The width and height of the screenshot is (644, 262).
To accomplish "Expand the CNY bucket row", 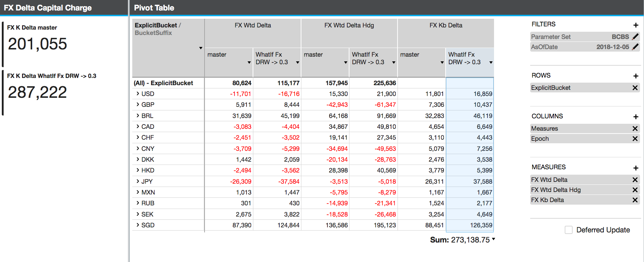I will [138, 148].
